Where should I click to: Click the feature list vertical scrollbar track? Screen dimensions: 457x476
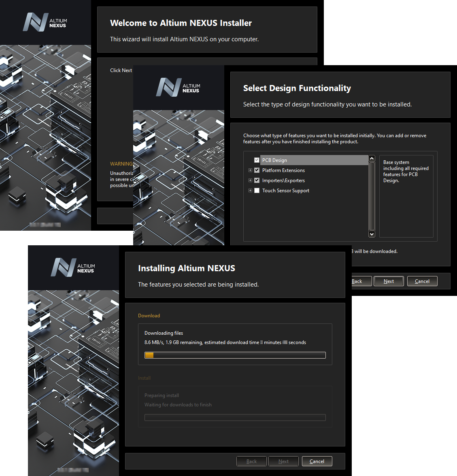pos(372,196)
